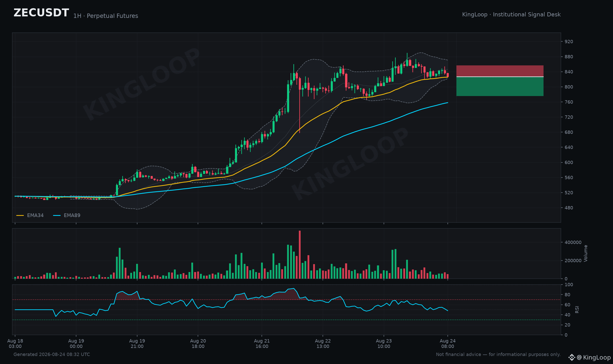
Task: Click the '1H · Perpetual Futures' subtitle
Action: pyautogui.click(x=106, y=16)
